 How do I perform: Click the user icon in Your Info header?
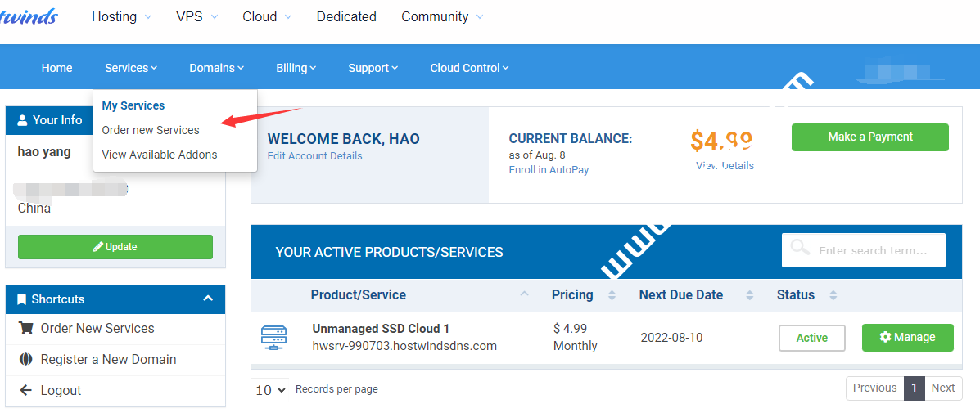point(22,120)
